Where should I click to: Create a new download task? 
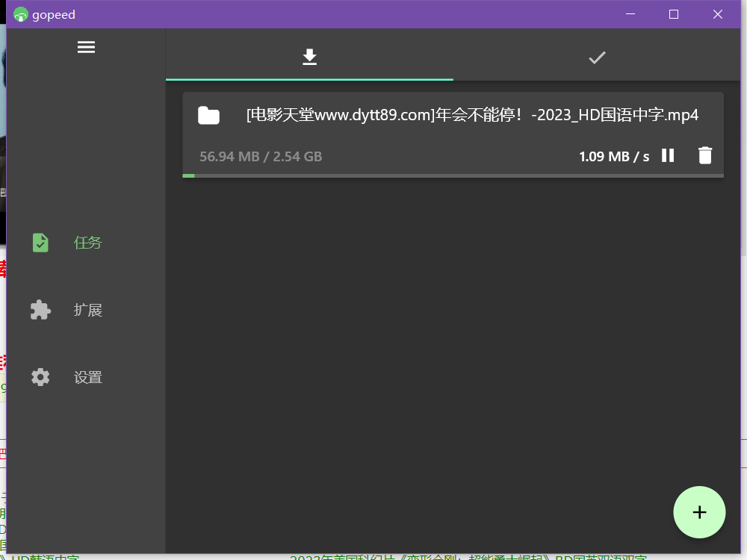tap(699, 512)
